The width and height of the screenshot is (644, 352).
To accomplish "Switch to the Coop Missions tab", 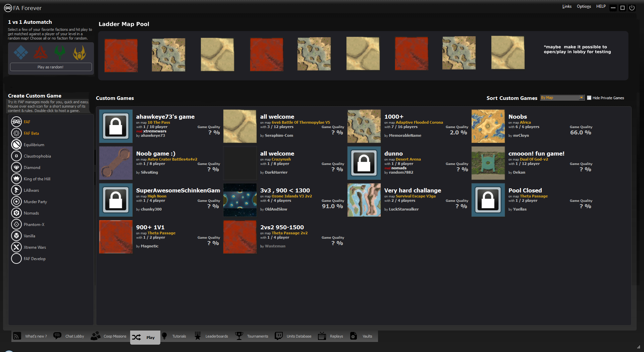I will 109,336.
